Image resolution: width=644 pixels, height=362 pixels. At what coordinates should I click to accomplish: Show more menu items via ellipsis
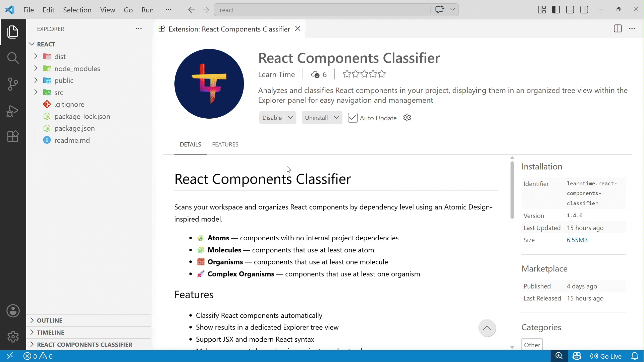[x=168, y=10]
